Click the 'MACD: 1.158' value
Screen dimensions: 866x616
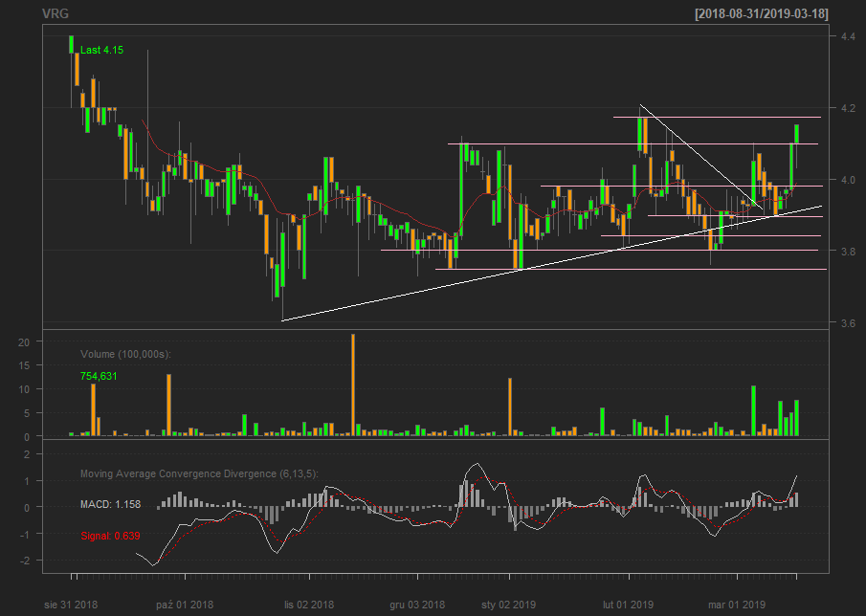(x=110, y=504)
